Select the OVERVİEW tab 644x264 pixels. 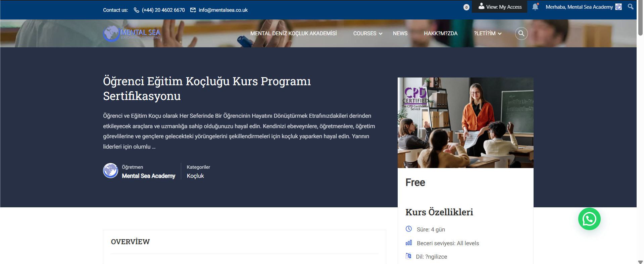click(x=131, y=242)
